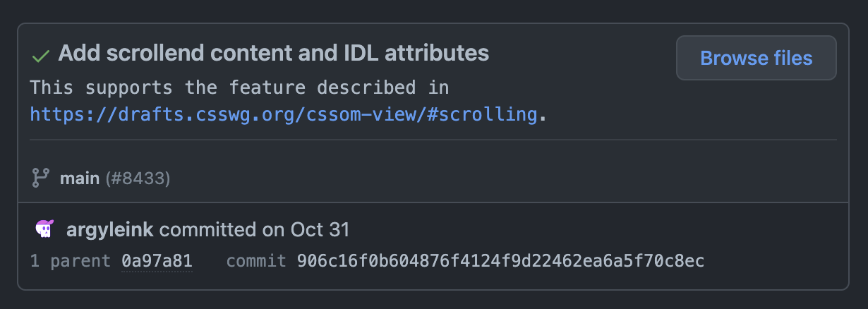Click the "1 parent" label

click(x=70, y=261)
